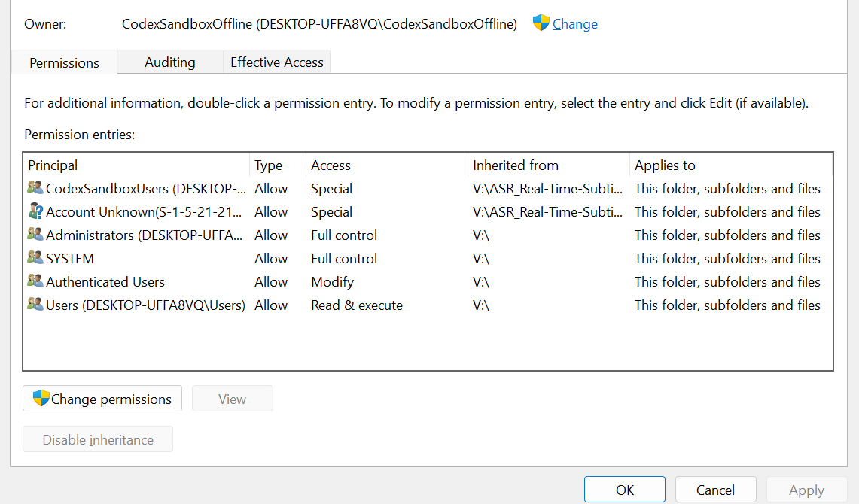Confirm the dialog with OK
859x504 pixels.
625,490
